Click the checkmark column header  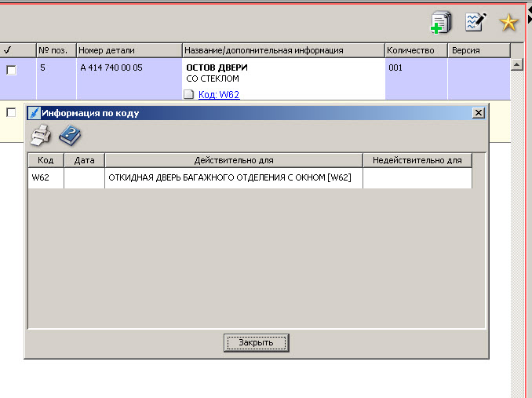(8, 50)
